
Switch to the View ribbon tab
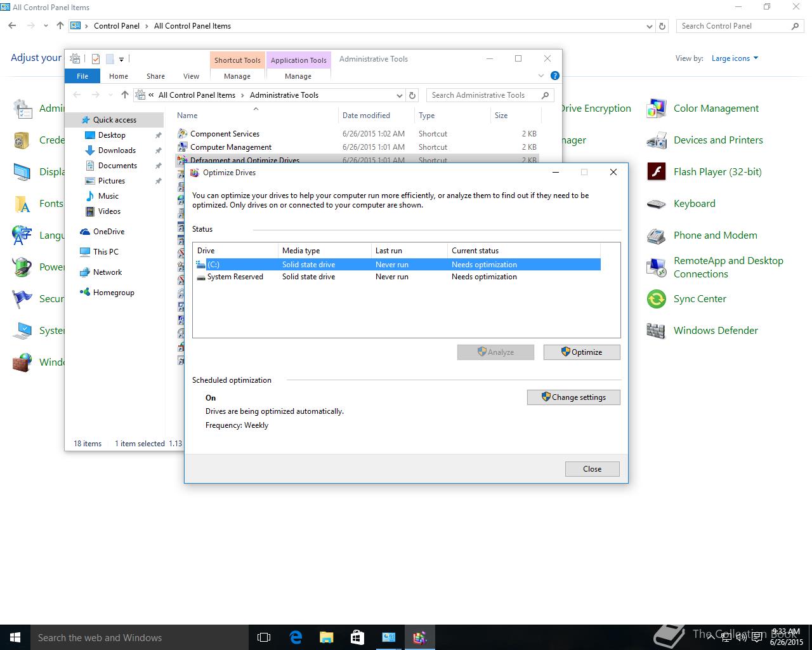191,76
